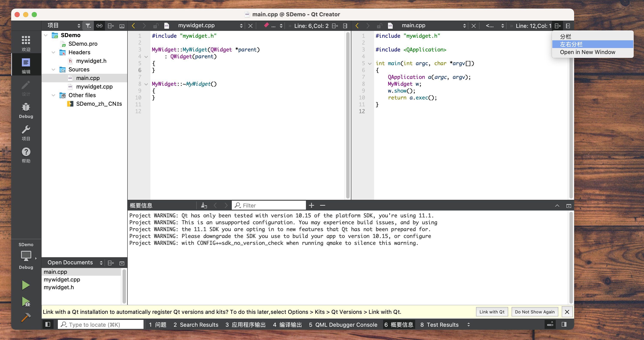Split the left editor view

coord(335,26)
